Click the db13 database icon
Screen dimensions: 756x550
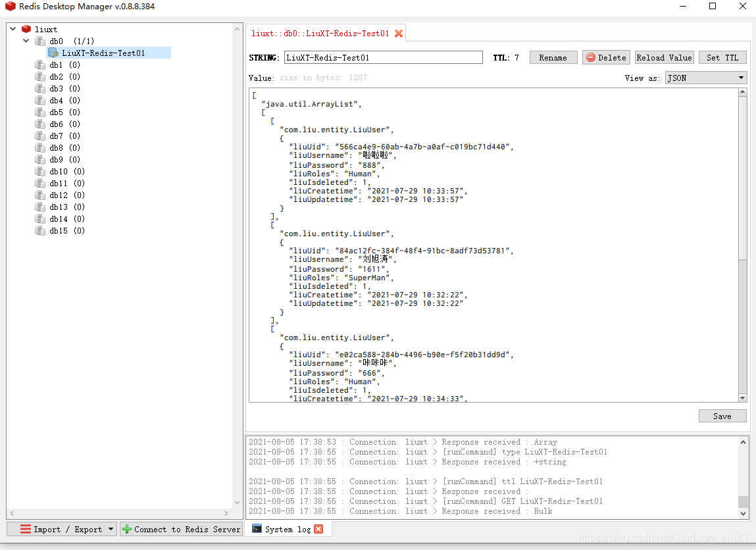click(41, 207)
